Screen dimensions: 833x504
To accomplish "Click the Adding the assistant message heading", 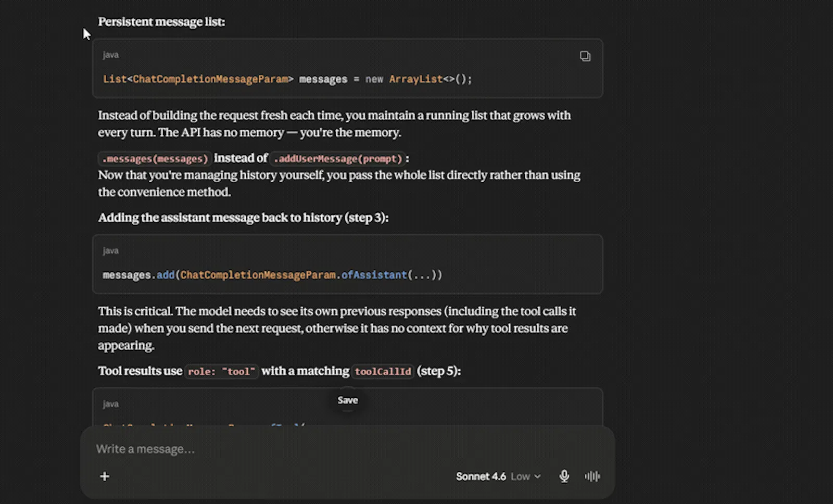I will click(x=243, y=218).
